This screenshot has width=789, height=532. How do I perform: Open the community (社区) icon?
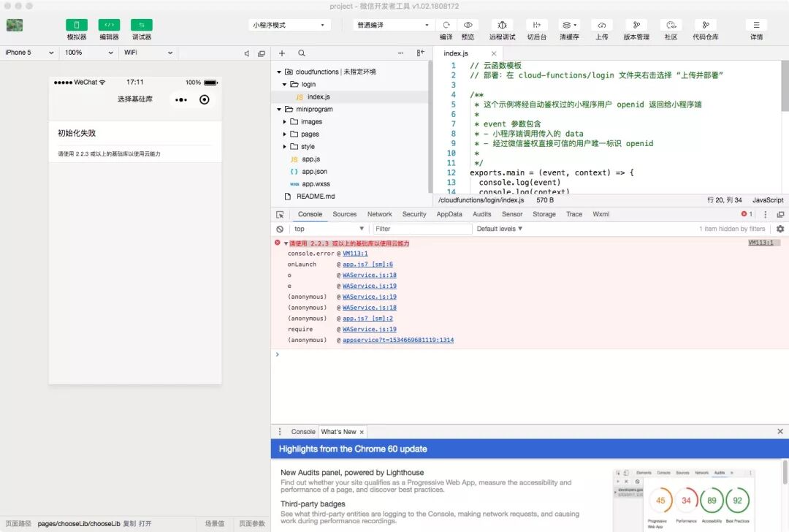pos(671,25)
